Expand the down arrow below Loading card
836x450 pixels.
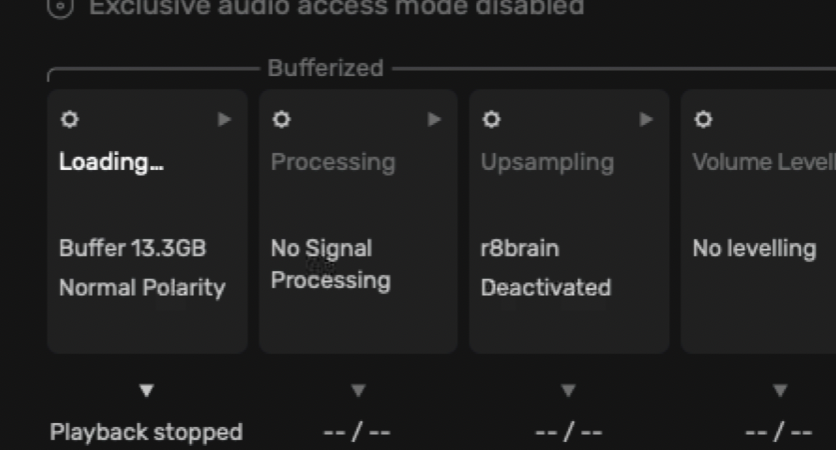[147, 391]
